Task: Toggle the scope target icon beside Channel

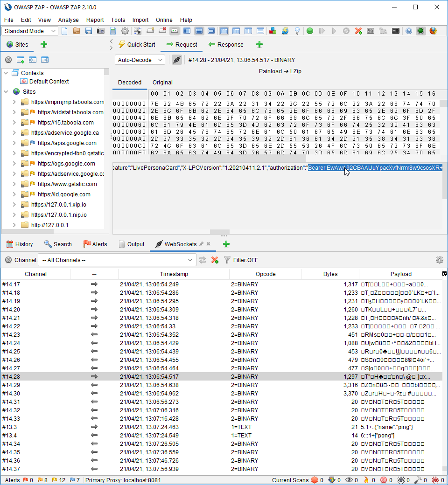Action: (8, 260)
